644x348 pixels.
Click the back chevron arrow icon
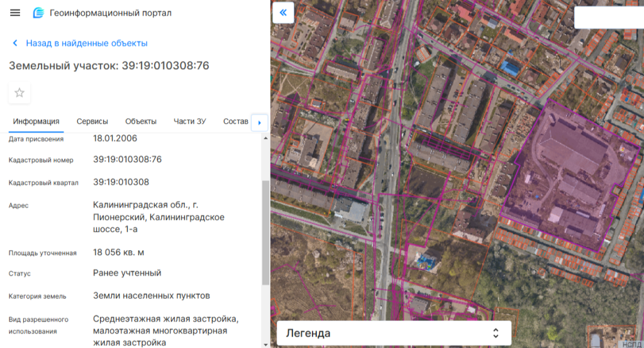15,43
